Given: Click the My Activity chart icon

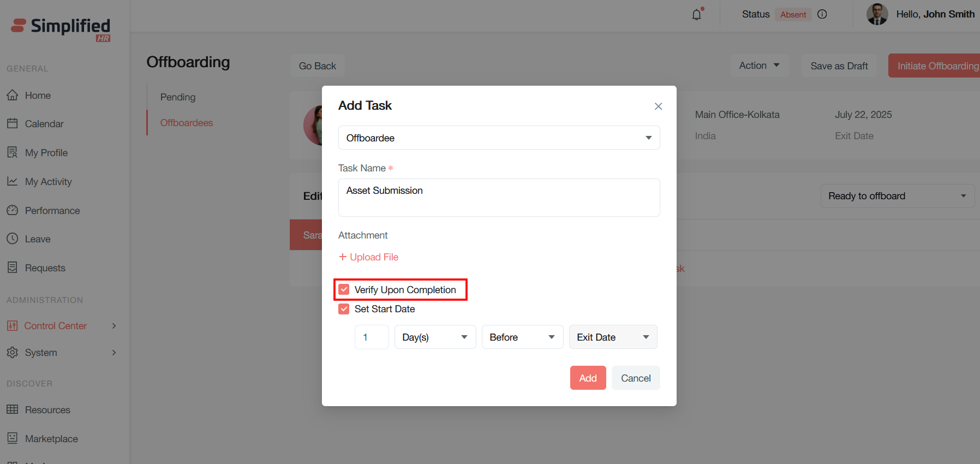Looking at the screenshot, I should (x=13, y=181).
